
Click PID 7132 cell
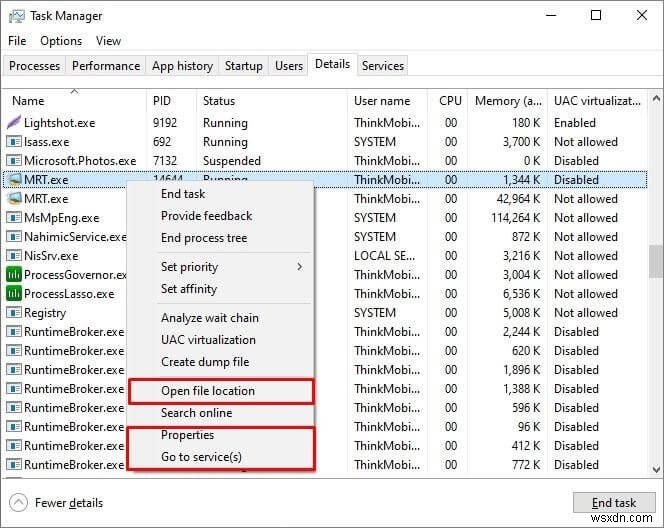(165, 161)
